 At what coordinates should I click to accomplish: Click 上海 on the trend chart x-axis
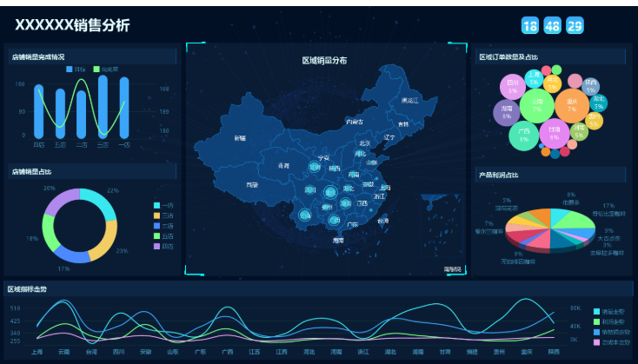click(37, 351)
